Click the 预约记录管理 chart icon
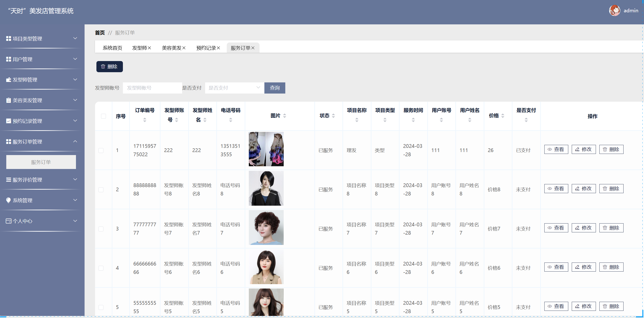This screenshot has height=318, width=644. pos(9,121)
